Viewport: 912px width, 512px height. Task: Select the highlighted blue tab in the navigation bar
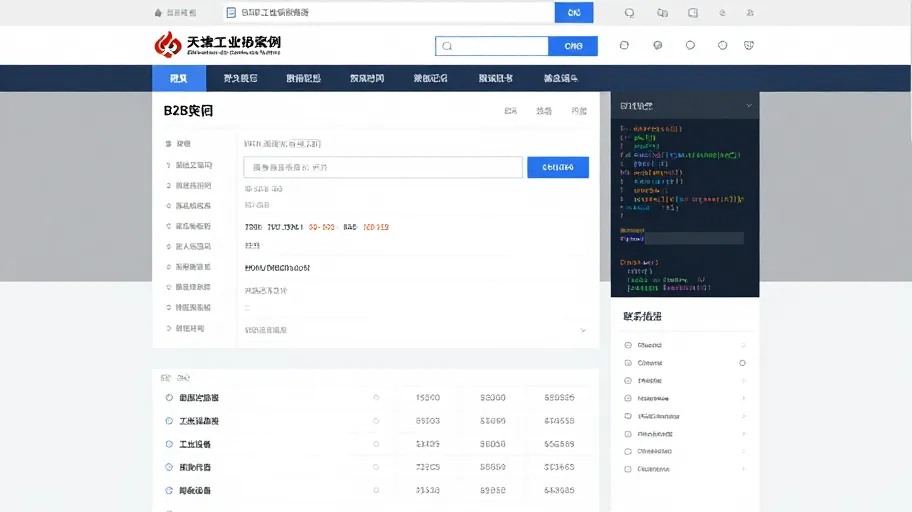click(179, 78)
